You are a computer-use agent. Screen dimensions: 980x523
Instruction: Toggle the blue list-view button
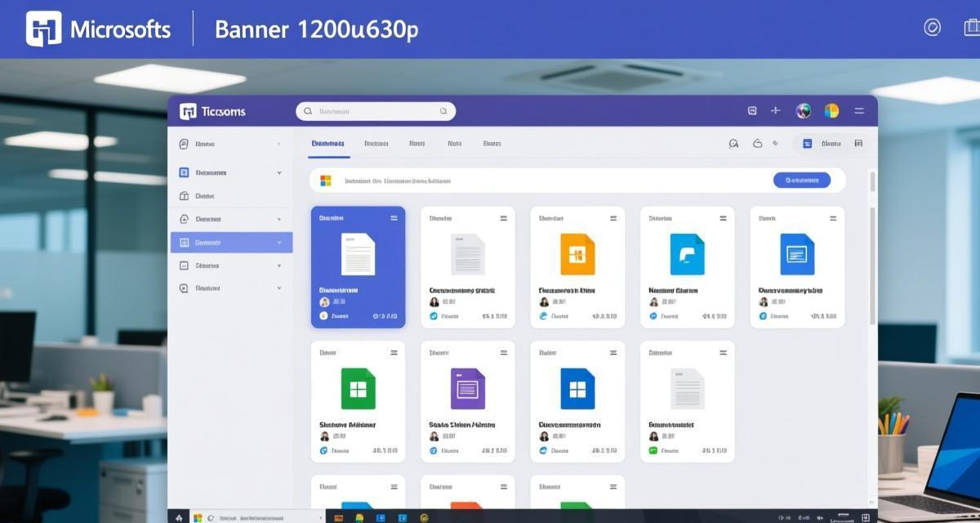point(807,144)
